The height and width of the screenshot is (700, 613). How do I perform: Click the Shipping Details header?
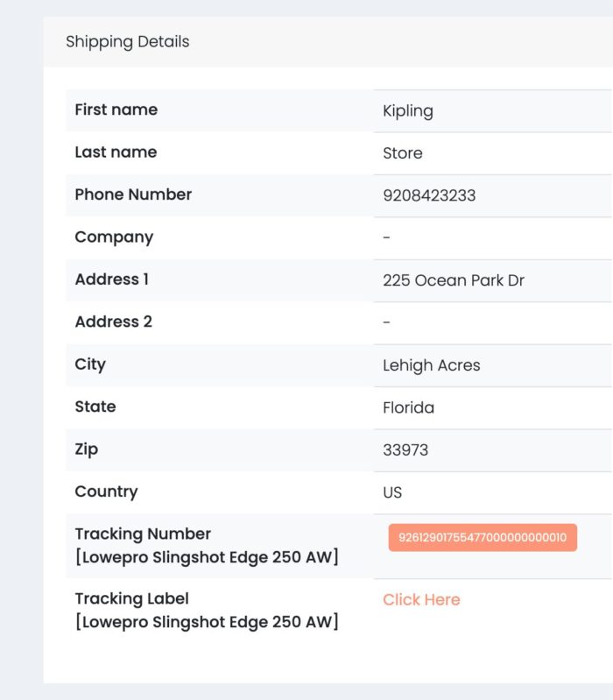pos(128,42)
